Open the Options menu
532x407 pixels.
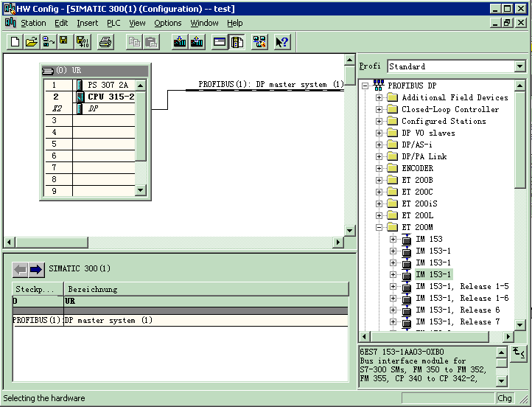point(167,23)
